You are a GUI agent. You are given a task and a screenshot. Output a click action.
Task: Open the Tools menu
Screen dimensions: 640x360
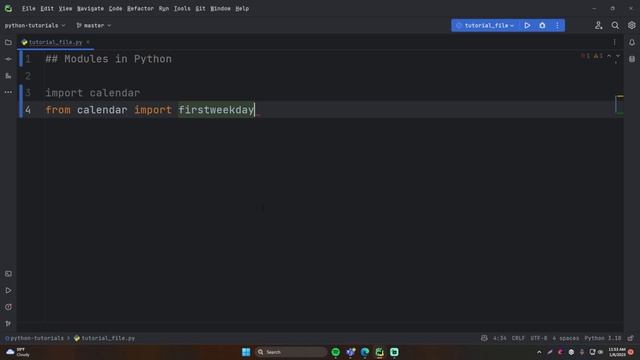[182, 8]
